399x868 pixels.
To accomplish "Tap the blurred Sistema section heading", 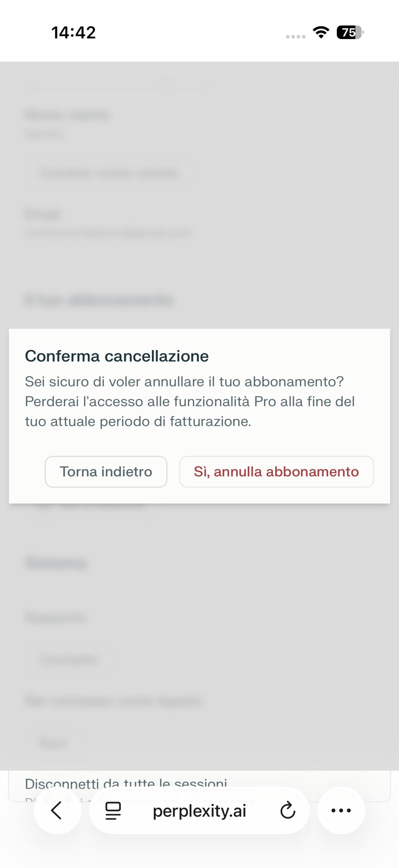I will pos(56,563).
